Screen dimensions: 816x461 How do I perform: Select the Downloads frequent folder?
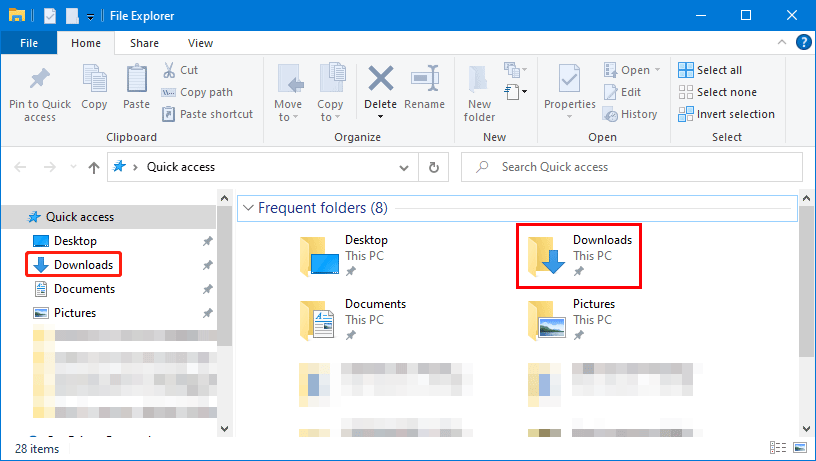pyautogui.click(x=579, y=255)
